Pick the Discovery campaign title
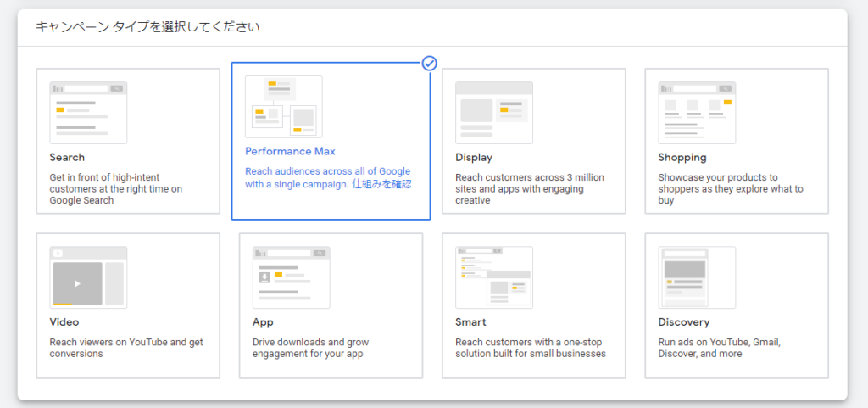Viewport: 868px width, 408px height. tap(684, 322)
